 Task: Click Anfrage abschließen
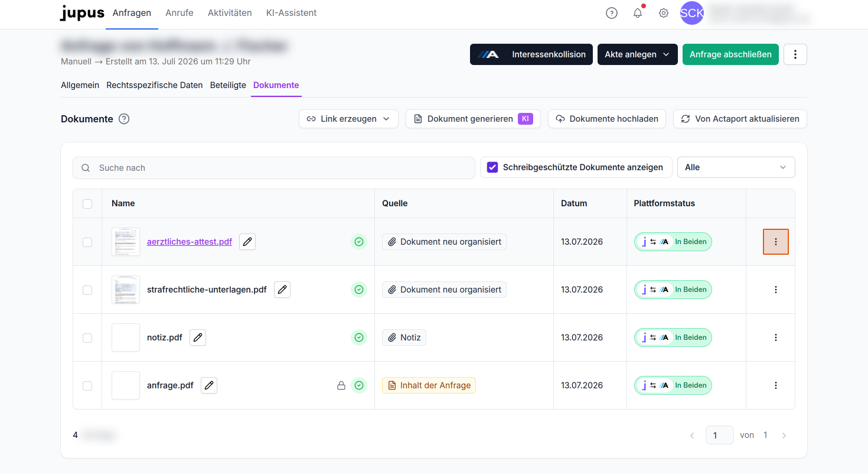730,54
